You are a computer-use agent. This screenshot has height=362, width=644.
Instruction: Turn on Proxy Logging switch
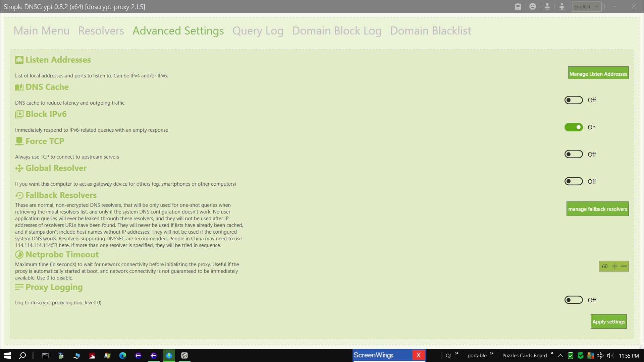click(x=574, y=300)
